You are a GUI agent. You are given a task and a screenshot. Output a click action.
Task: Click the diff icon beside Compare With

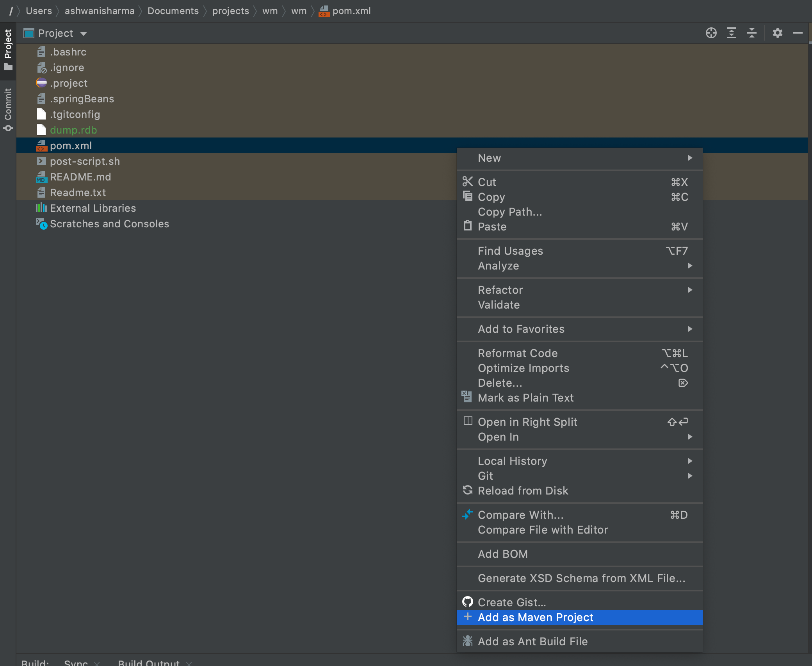tap(468, 515)
